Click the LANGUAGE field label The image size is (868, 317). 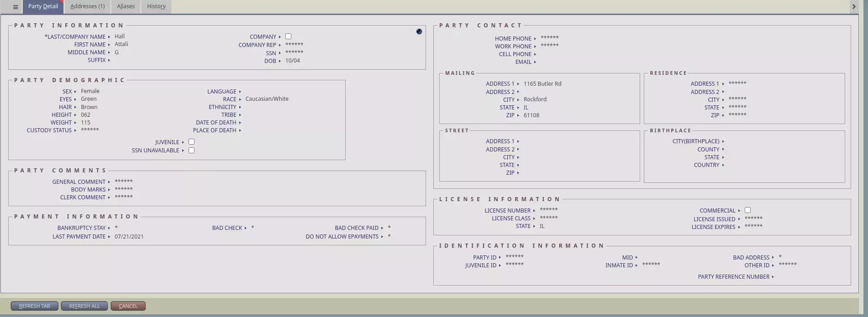221,92
